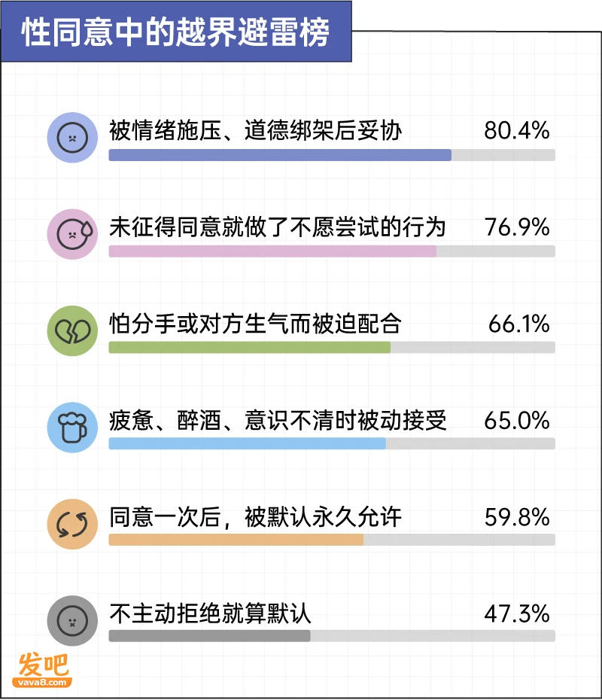Click the text 被情绪施压、道德绑架后妥协
The width and height of the screenshot is (602, 700).
tap(255, 130)
